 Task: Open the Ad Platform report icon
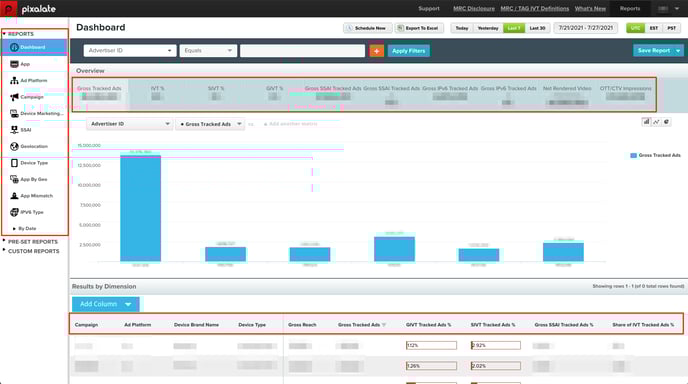click(14, 81)
